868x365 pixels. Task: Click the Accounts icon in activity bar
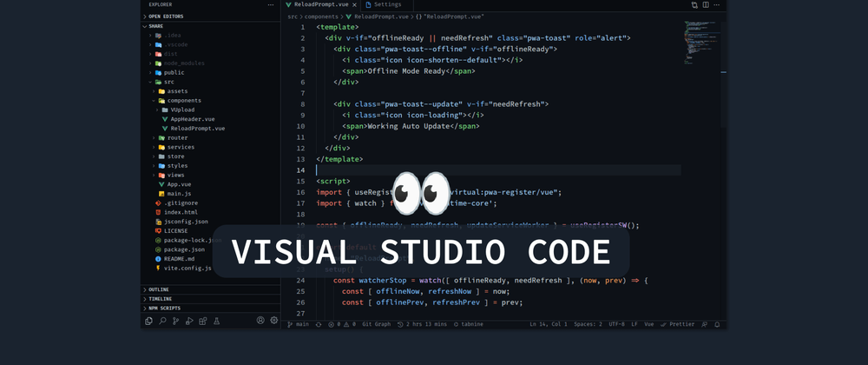(260, 321)
